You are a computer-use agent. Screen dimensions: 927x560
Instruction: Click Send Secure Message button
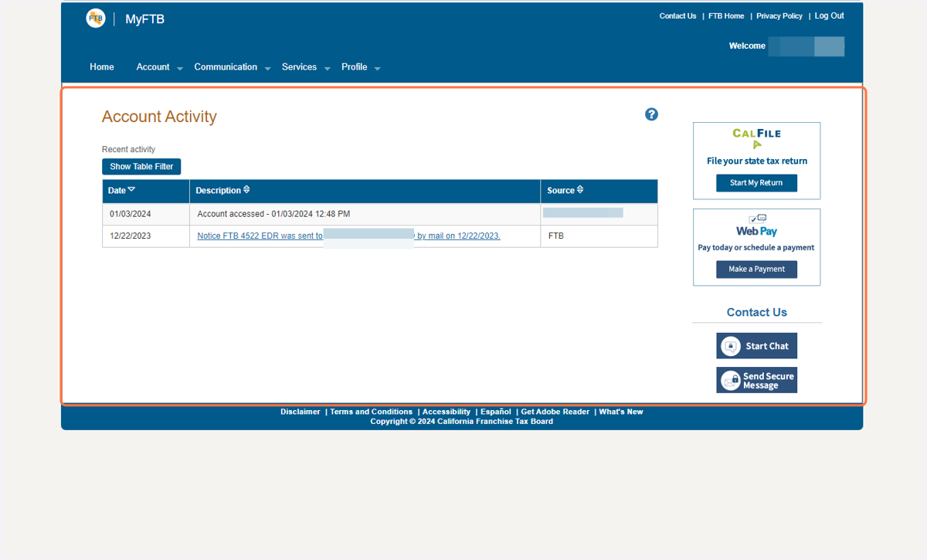[756, 380]
